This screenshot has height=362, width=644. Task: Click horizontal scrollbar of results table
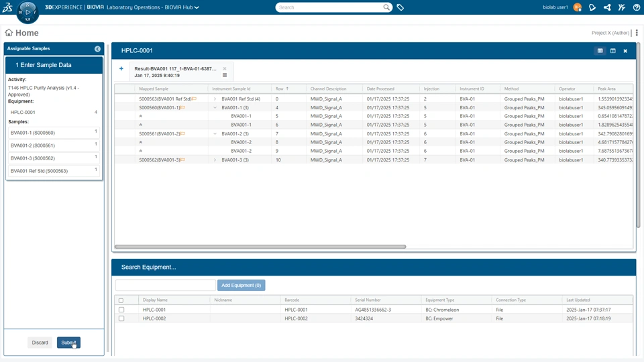pos(260,247)
